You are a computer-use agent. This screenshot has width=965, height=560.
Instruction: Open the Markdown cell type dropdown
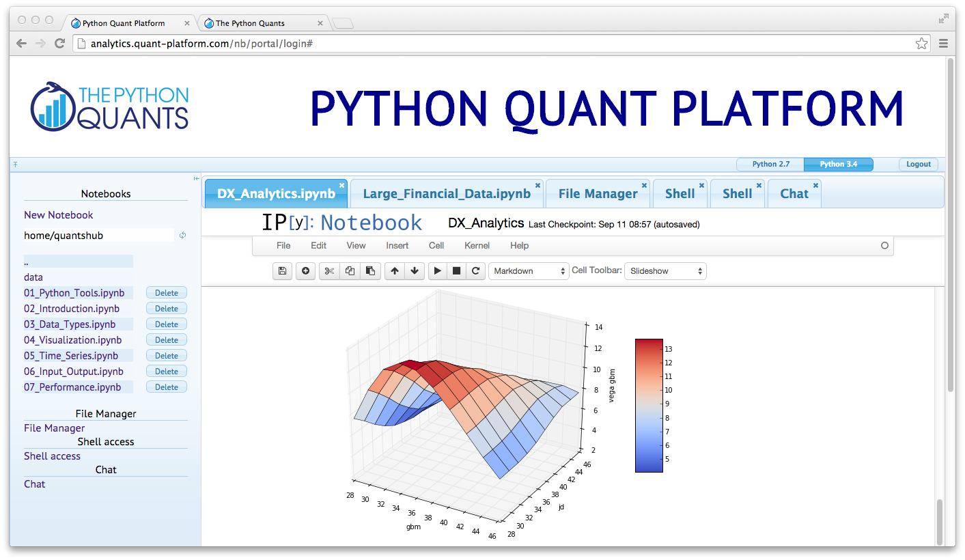tap(529, 271)
